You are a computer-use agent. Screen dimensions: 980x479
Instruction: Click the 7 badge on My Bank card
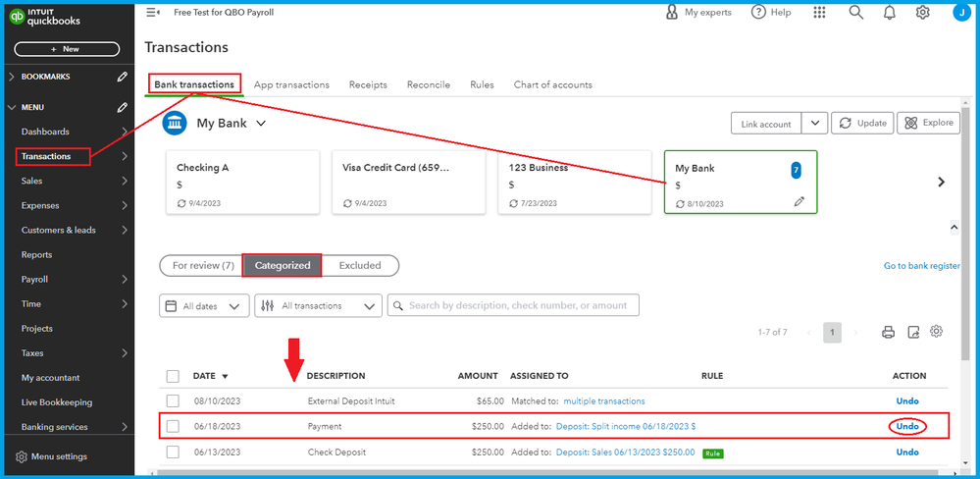pos(796,170)
